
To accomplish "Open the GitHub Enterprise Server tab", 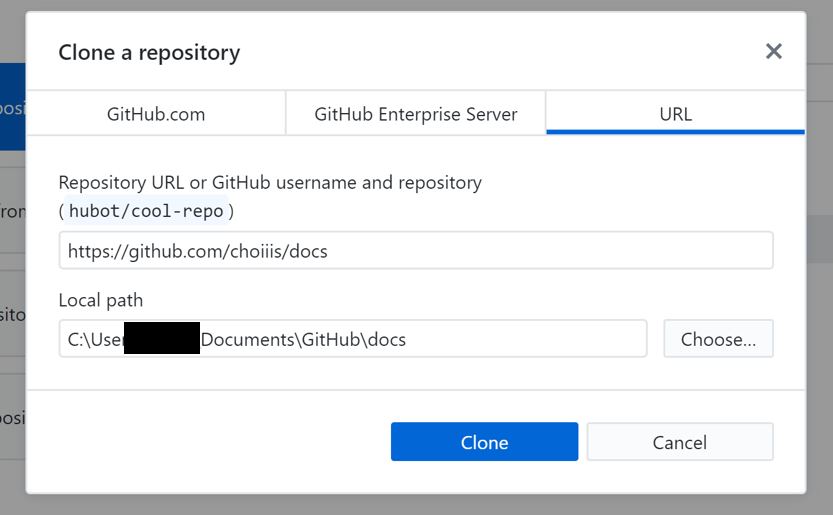I will pos(415,114).
